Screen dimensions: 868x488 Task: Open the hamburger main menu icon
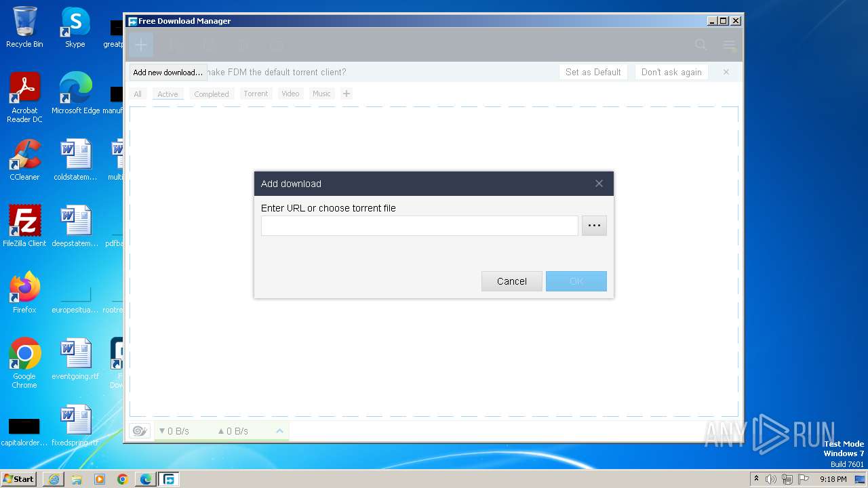click(729, 45)
